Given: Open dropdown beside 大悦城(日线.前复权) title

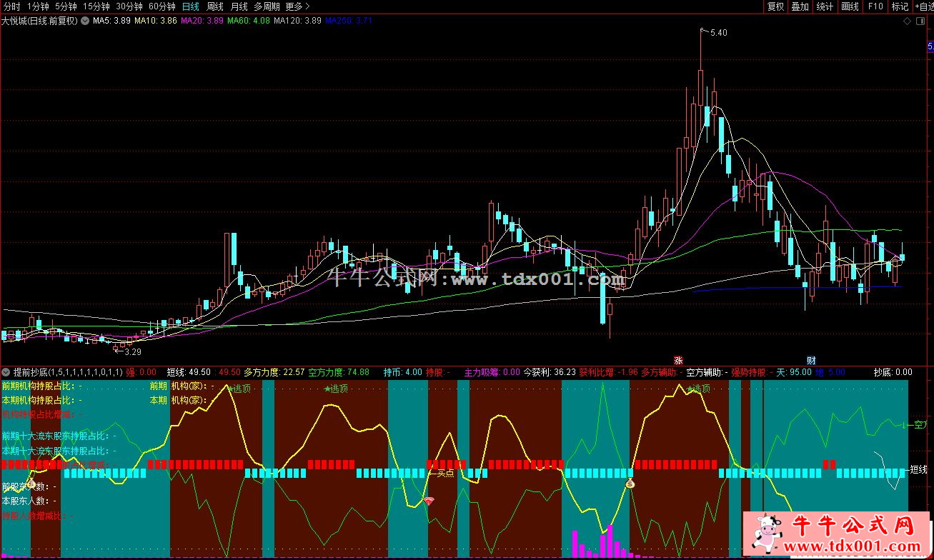Looking at the screenshot, I should 86,21.
